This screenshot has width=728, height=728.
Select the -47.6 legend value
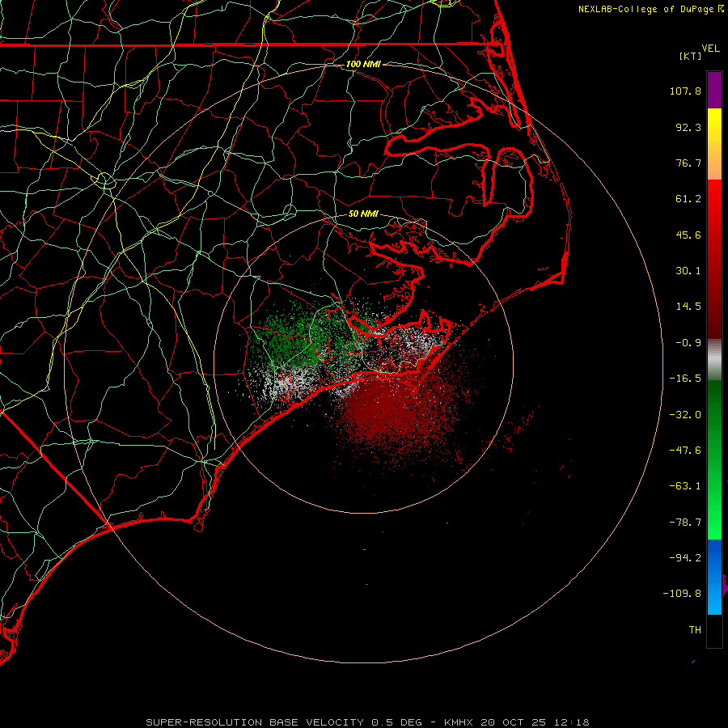pyautogui.click(x=685, y=451)
